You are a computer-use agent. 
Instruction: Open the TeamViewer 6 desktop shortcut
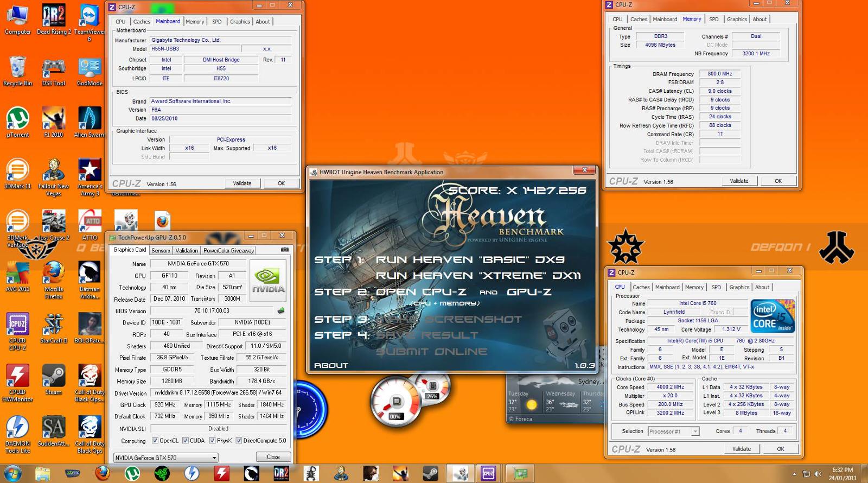[x=90, y=22]
